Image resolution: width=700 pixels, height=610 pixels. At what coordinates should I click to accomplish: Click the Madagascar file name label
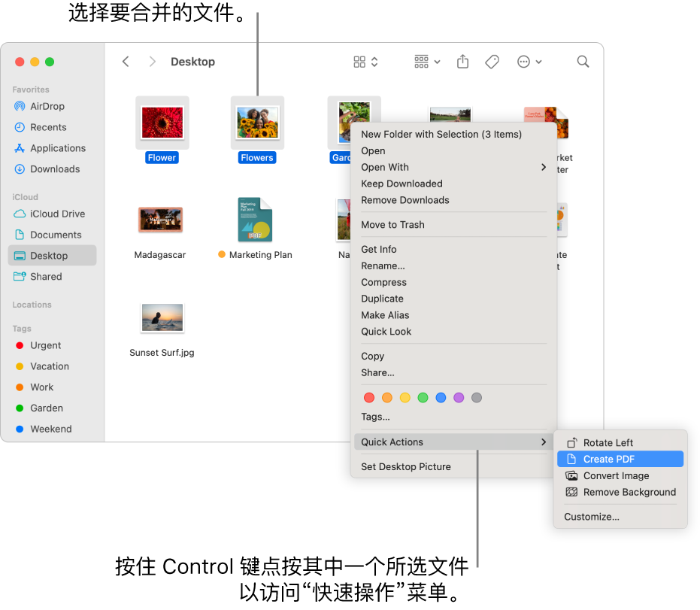click(x=160, y=255)
